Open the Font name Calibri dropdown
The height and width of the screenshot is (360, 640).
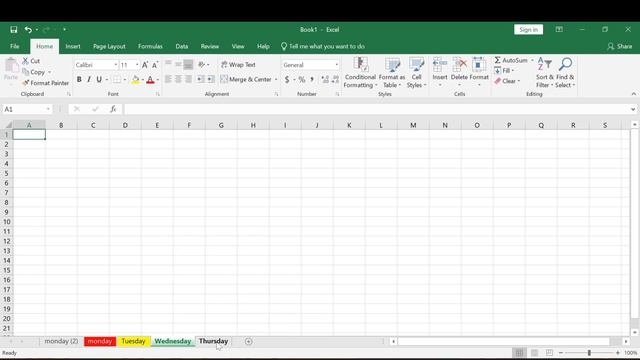pos(116,65)
